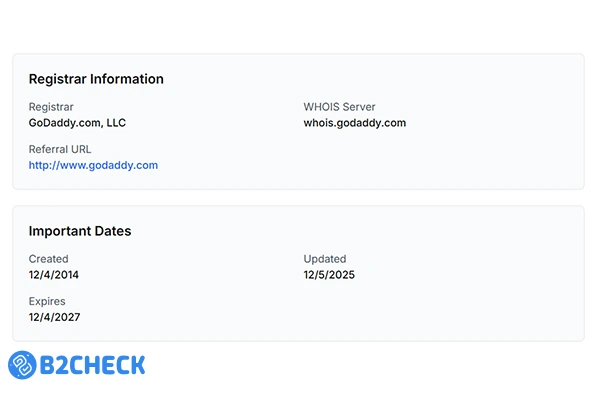Click the GoDaddy.com, LLC registrar name
600x400 pixels.
[77, 123]
